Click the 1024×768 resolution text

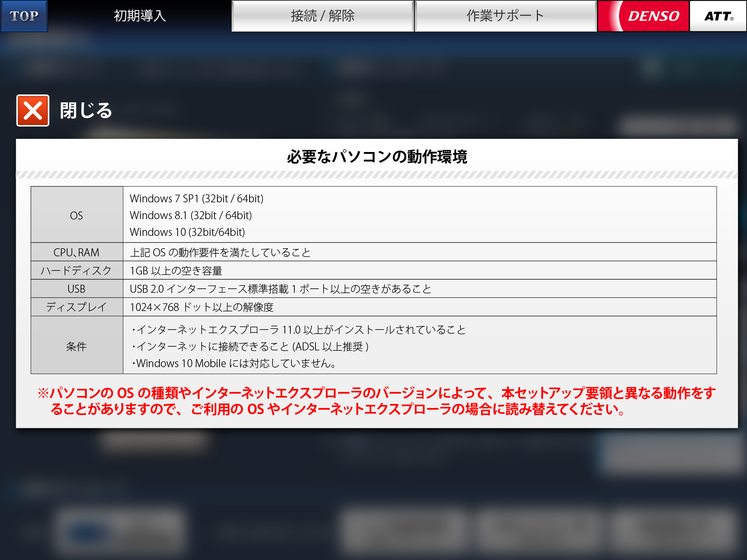pos(202,307)
